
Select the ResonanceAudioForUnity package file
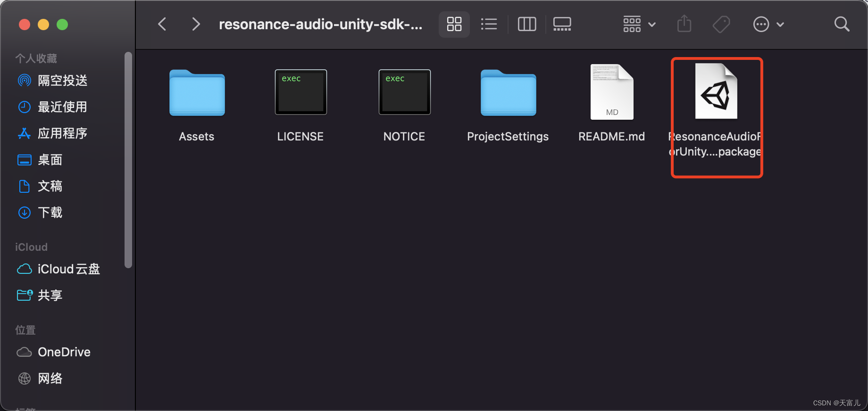coord(716,91)
